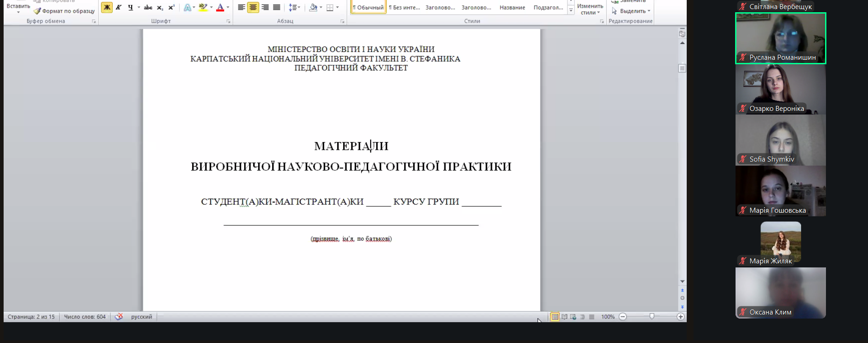This screenshot has width=868, height=343.
Task: Zoom in with the plus button
Action: tap(680, 317)
